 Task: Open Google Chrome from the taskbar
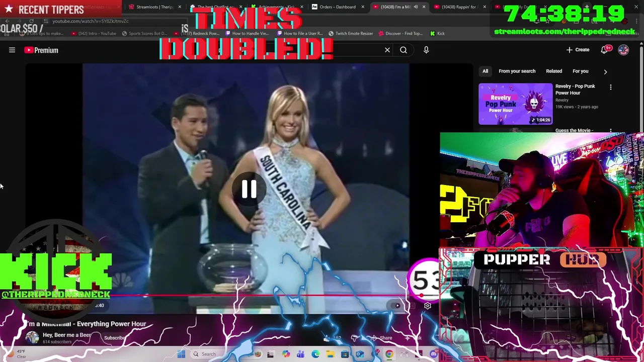(x=389, y=354)
